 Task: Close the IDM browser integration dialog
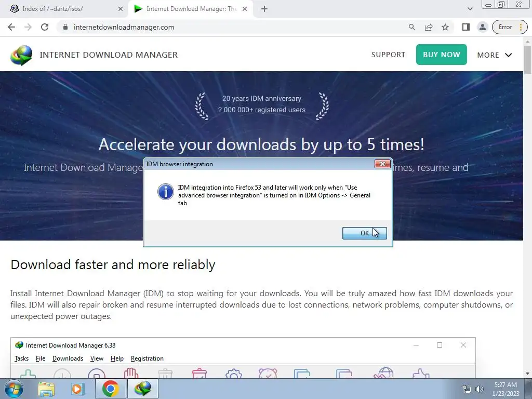382,164
